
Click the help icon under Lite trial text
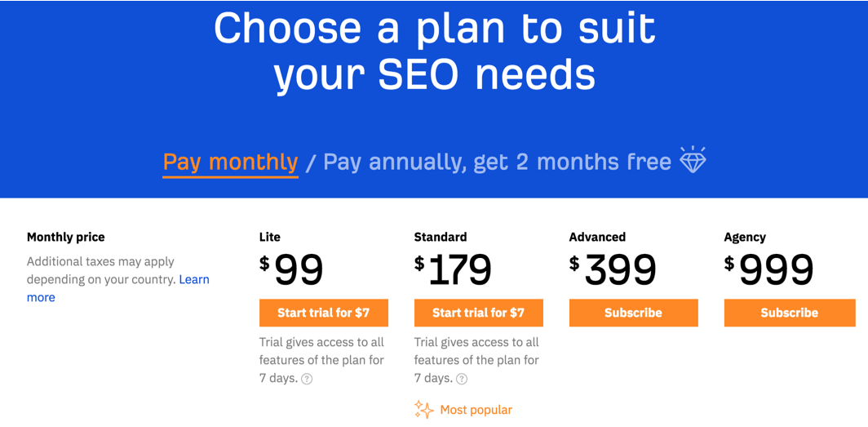point(307,380)
